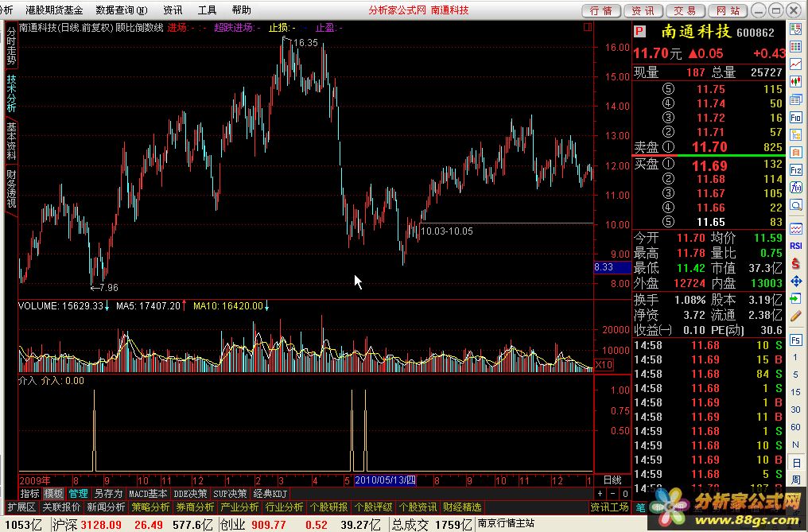808x532 pixels.
Task: Click the FS icon in right toolbar
Action: point(795,340)
